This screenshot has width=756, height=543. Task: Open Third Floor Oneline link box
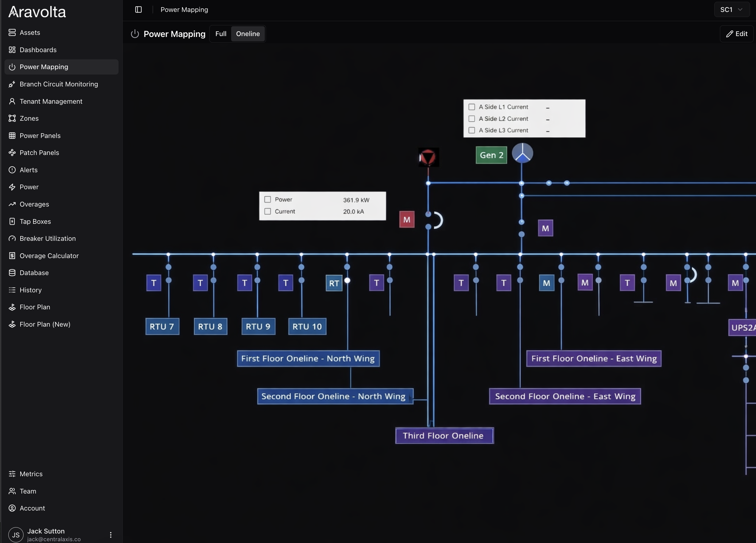coord(444,436)
